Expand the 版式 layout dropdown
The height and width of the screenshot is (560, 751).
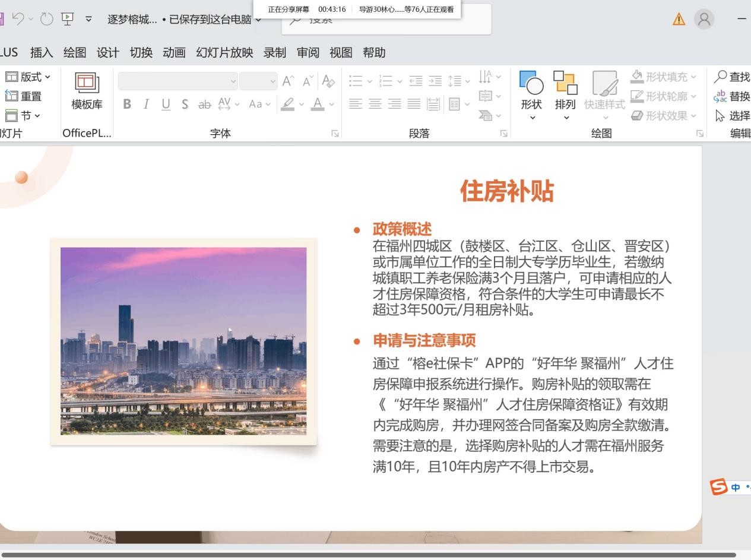28,77
